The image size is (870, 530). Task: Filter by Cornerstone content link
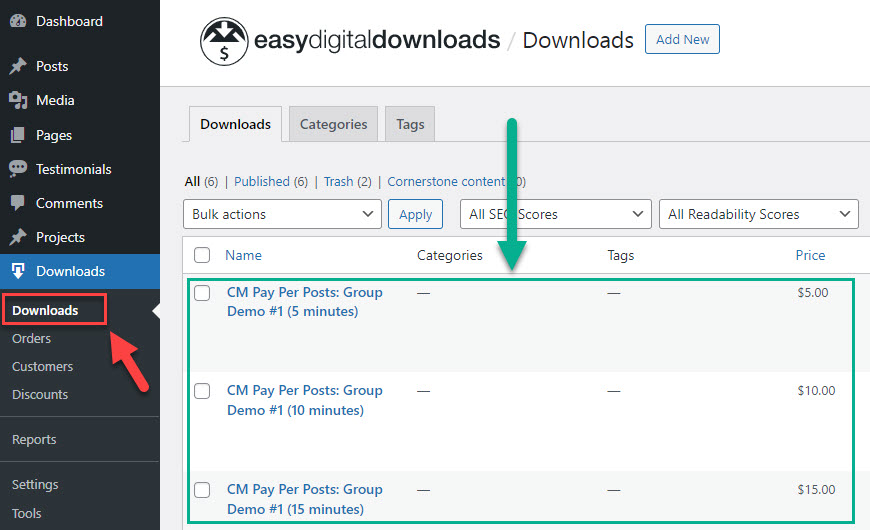[x=446, y=181]
